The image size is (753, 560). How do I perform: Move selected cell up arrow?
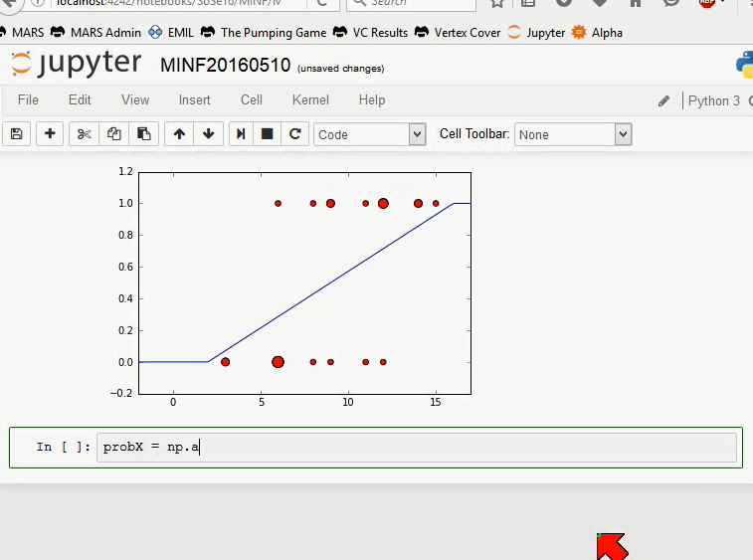pos(179,134)
